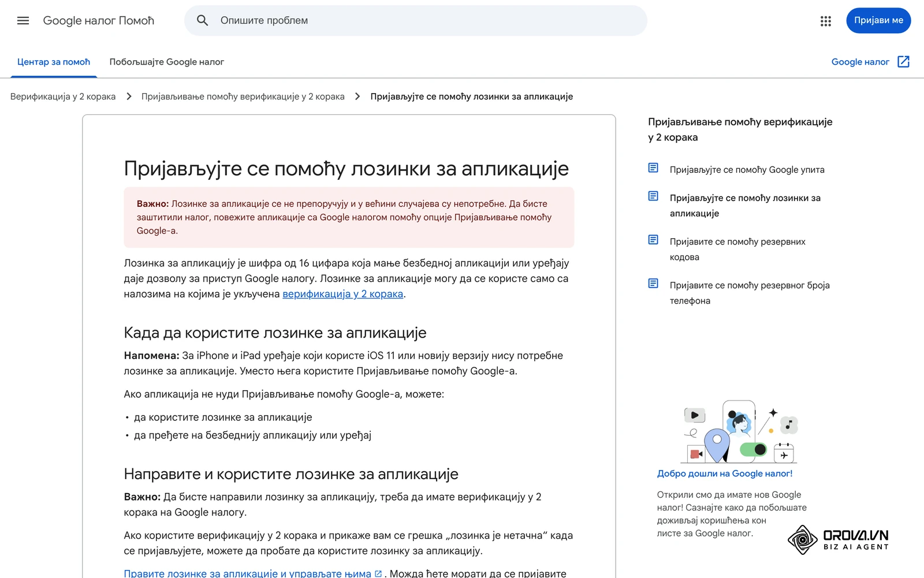The height and width of the screenshot is (578, 924).
Task: Open the hamburger main menu
Action: (x=23, y=21)
